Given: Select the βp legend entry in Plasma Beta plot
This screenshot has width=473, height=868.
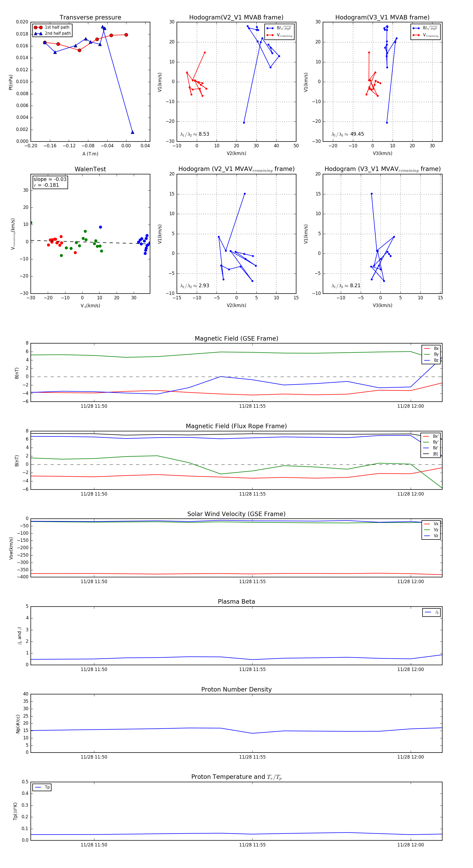Looking at the screenshot, I should (x=431, y=612).
